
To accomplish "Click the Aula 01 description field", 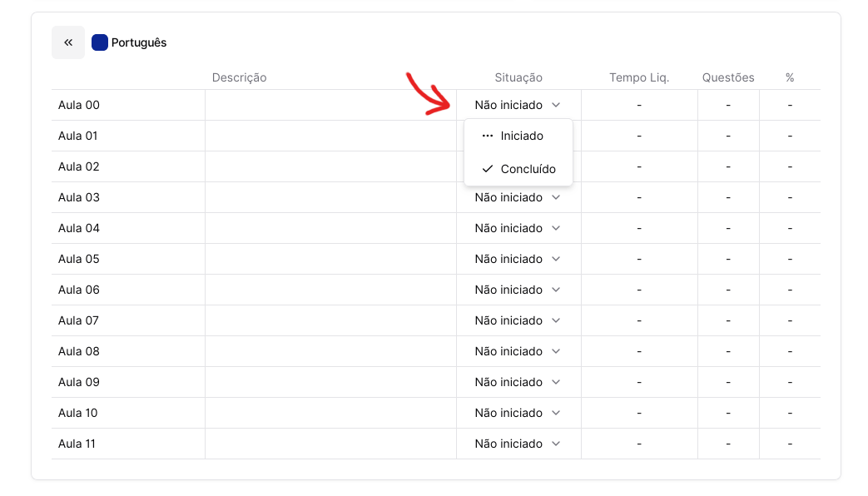I will (x=330, y=136).
